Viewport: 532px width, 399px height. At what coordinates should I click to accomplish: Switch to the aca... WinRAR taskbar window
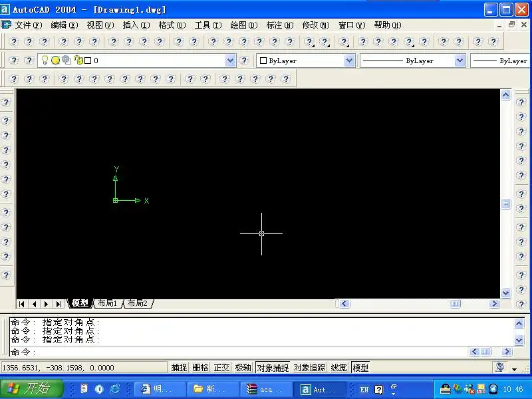267,389
